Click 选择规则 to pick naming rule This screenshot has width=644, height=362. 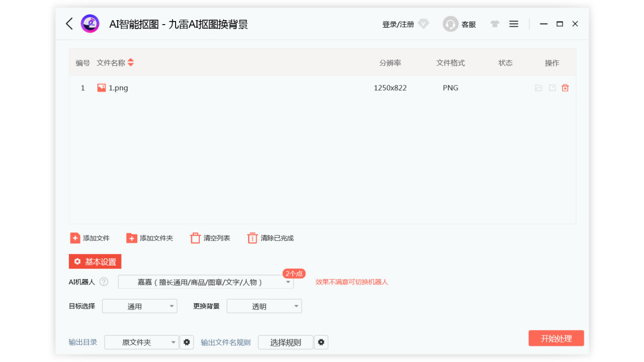pyautogui.click(x=285, y=342)
